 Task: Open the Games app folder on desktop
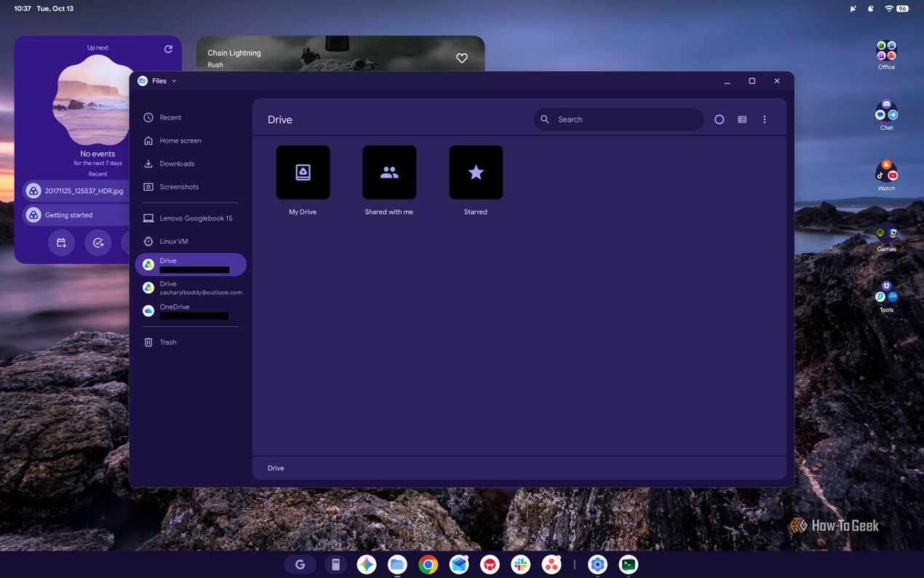pyautogui.click(x=886, y=237)
